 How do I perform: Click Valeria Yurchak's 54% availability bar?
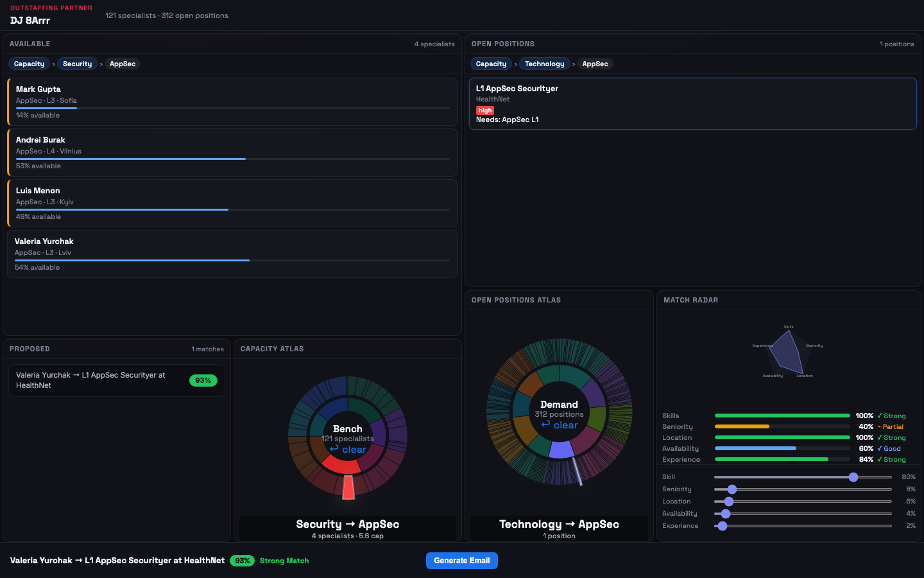click(232, 260)
